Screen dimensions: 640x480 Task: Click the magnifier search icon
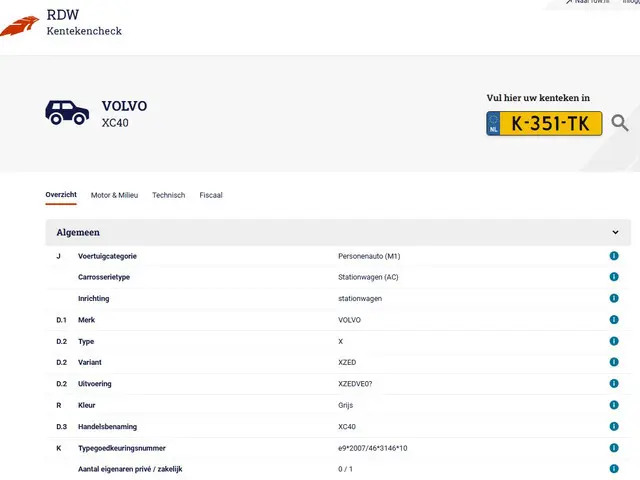[620, 123]
